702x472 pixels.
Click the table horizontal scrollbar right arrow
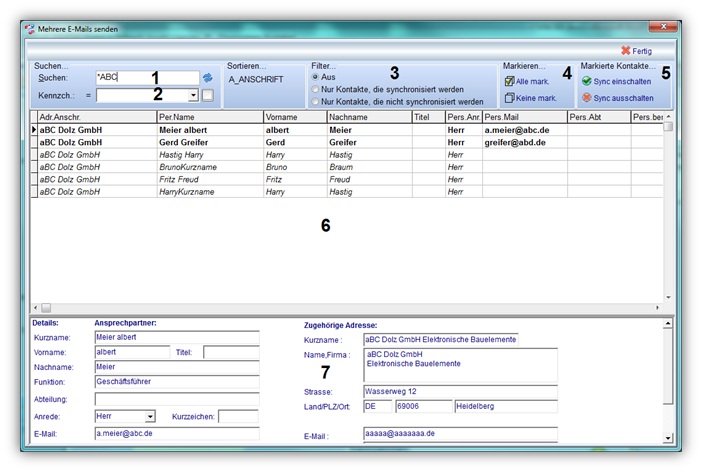657,308
